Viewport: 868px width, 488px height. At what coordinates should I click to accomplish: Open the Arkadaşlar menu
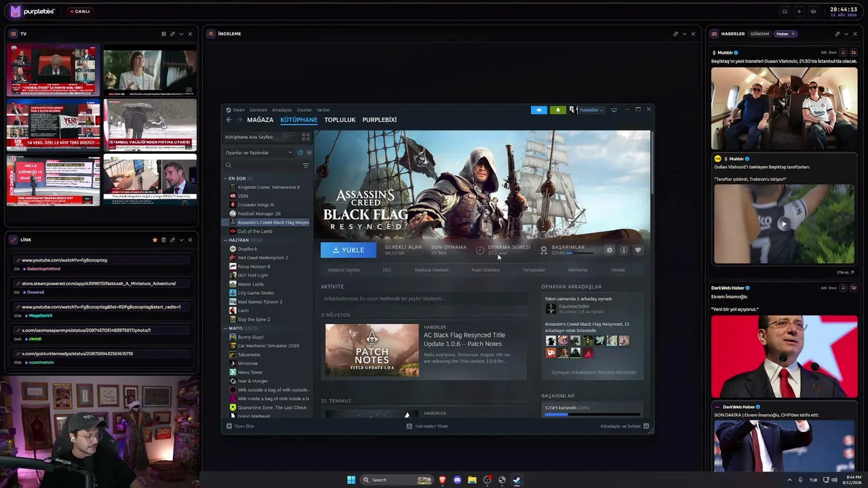pyautogui.click(x=281, y=110)
